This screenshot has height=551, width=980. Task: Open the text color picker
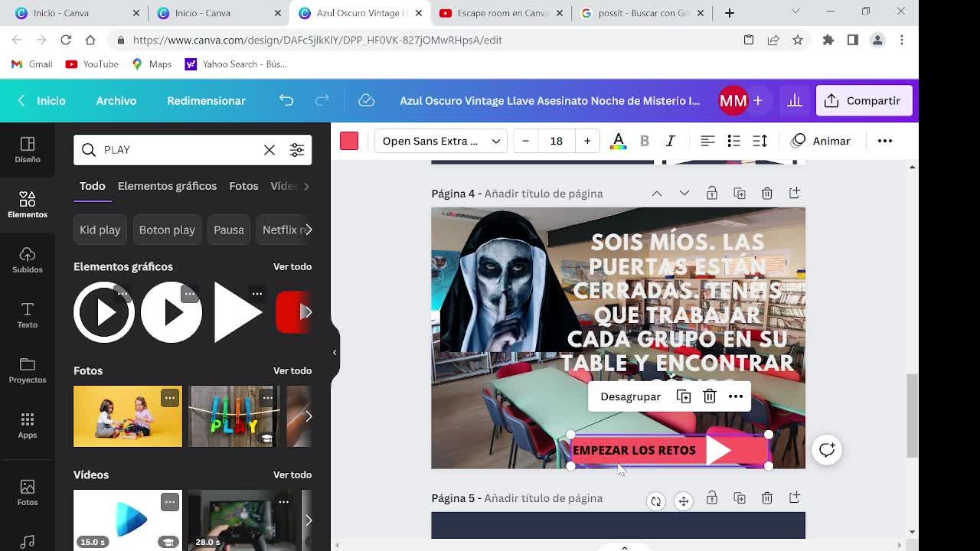(618, 141)
